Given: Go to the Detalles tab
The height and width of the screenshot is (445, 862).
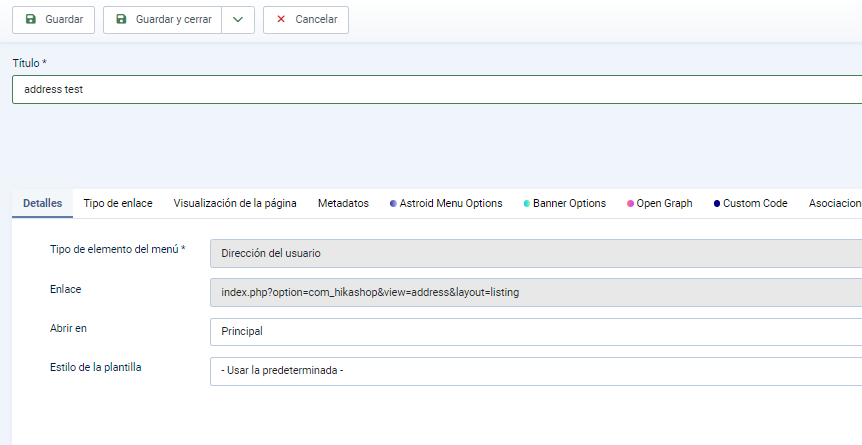Looking at the screenshot, I should click(42, 203).
